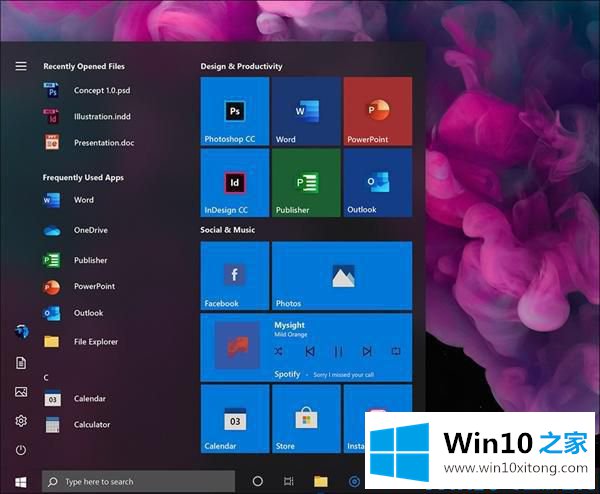Image resolution: width=600 pixels, height=494 pixels.
Task: Open the Power options button
Action: pyautogui.click(x=21, y=450)
